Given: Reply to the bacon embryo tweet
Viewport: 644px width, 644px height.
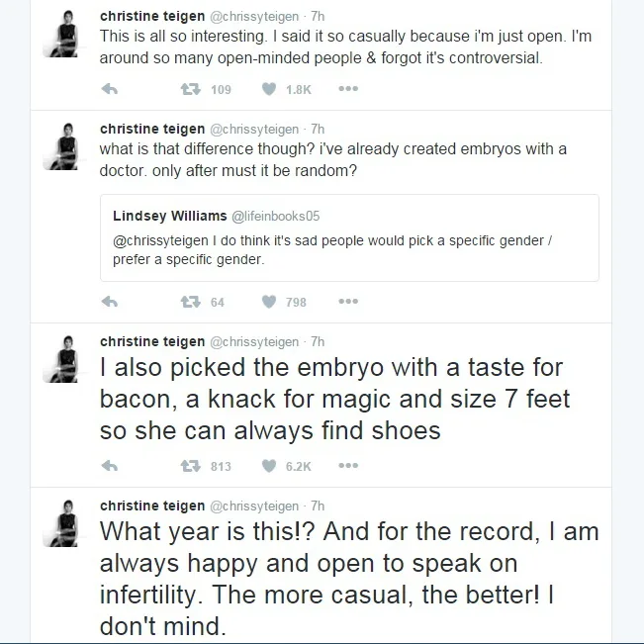Looking at the screenshot, I should pyautogui.click(x=110, y=466).
